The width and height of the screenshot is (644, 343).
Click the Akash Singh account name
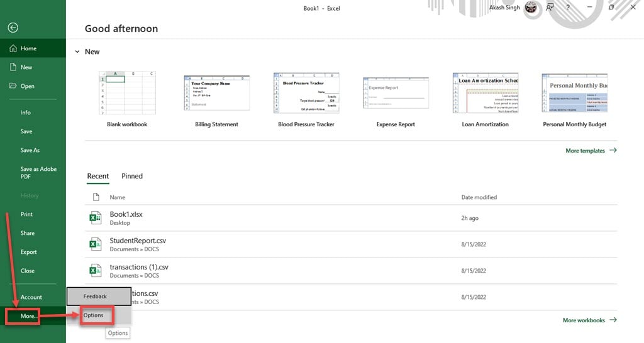504,8
